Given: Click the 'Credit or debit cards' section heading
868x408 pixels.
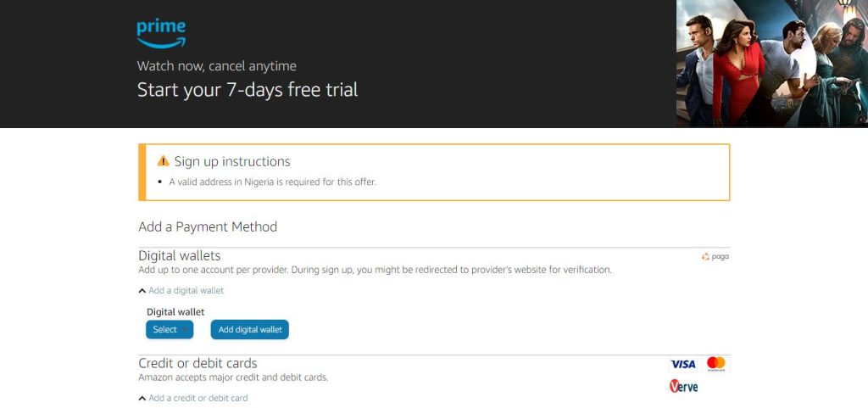Looking at the screenshot, I should [198, 363].
